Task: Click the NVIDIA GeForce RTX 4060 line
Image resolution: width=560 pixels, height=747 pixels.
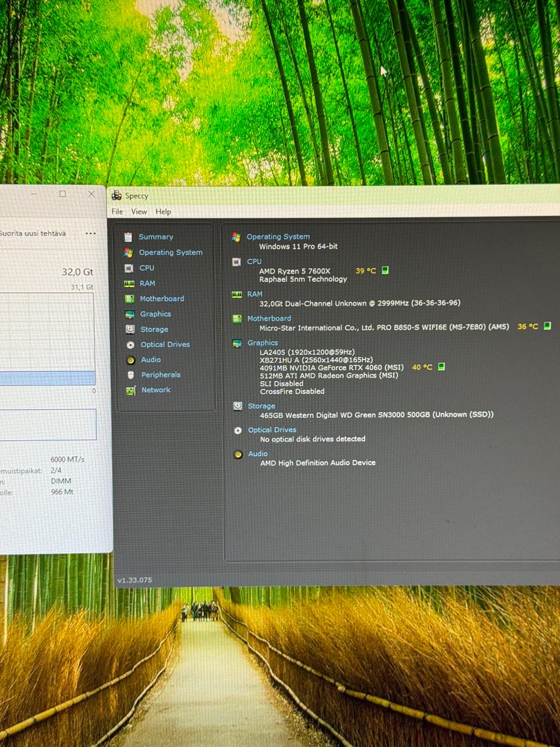Action: [x=331, y=368]
